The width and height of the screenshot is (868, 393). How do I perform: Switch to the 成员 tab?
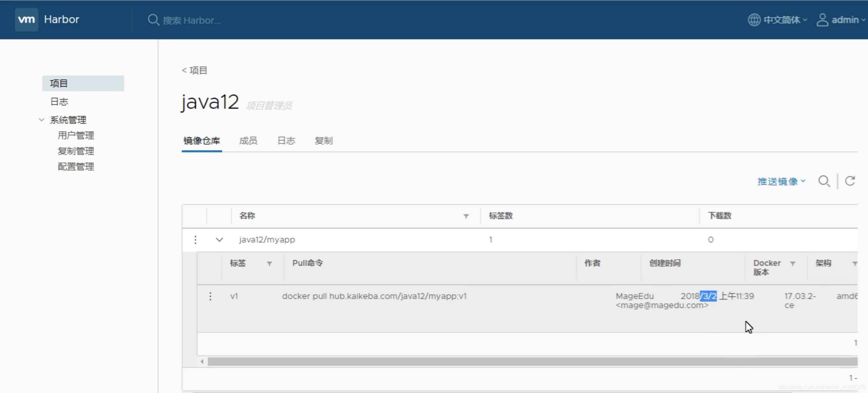click(248, 140)
